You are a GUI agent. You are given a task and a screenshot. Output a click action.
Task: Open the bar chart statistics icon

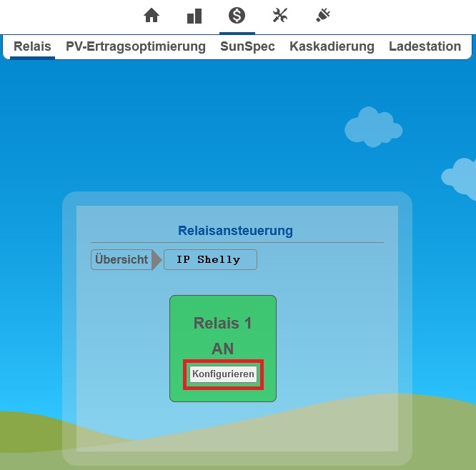(x=194, y=16)
